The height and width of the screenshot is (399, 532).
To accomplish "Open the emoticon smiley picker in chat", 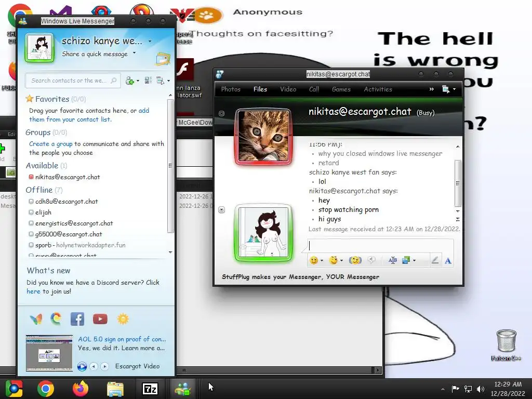I will click(314, 260).
